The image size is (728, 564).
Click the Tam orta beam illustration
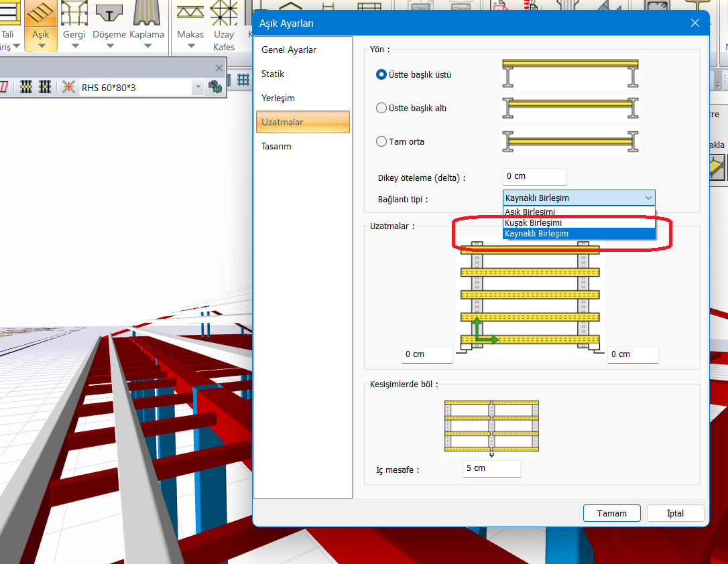[x=570, y=141]
